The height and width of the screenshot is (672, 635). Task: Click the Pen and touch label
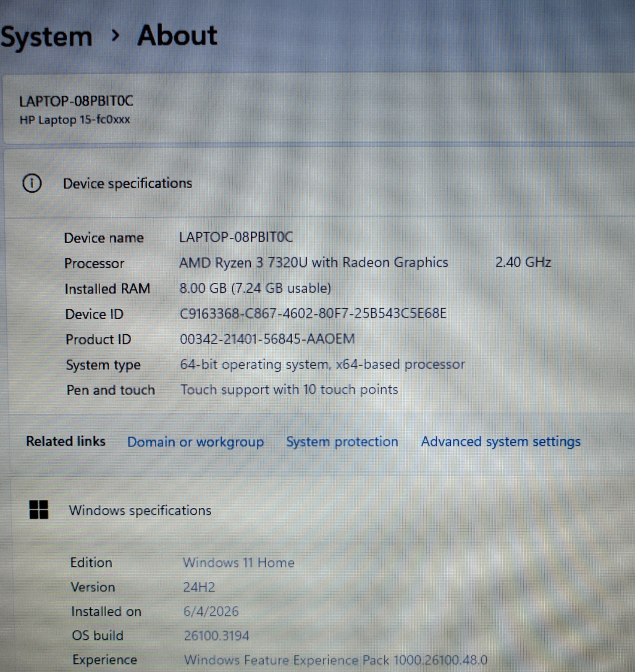[111, 390]
